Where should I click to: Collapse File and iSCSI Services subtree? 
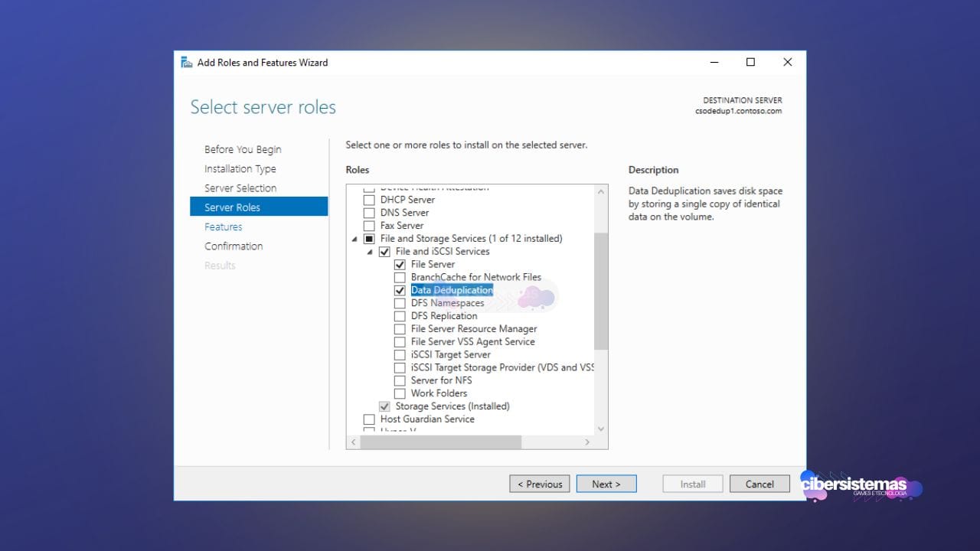tap(370, 252)
